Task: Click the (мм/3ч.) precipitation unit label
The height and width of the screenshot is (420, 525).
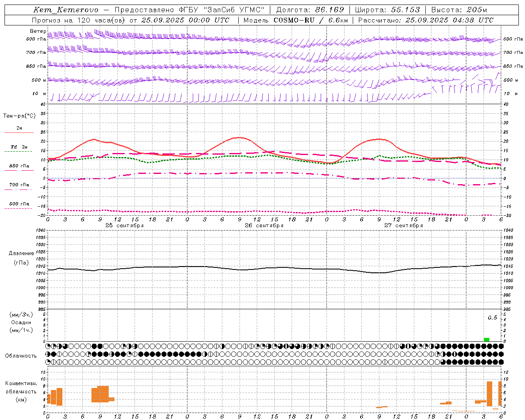Action: tap(21, 315)
